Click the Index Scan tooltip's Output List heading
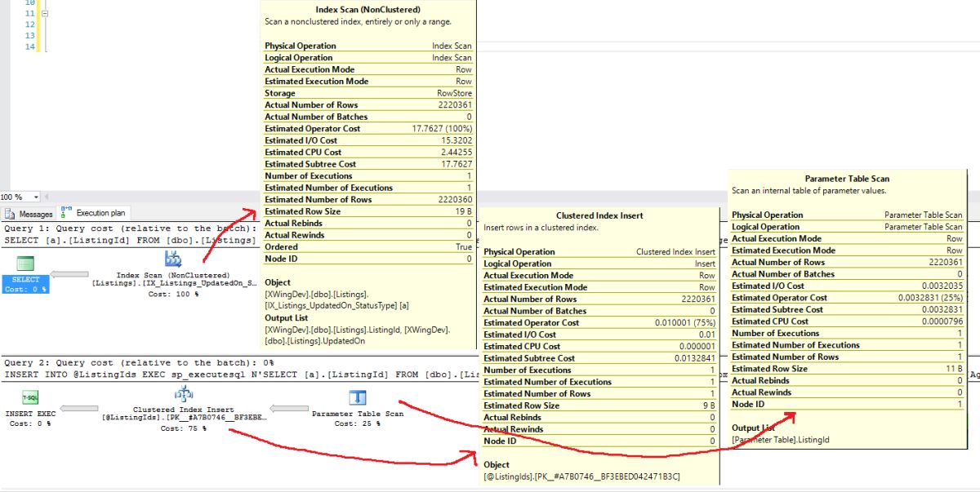The height and width of the screenshot is (492, 980). pos(286,317)
